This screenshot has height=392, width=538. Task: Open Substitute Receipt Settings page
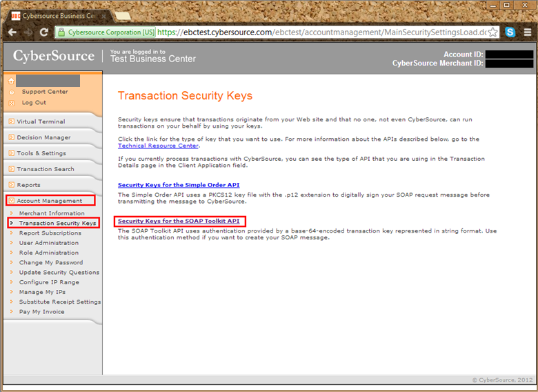click(60, 302)
